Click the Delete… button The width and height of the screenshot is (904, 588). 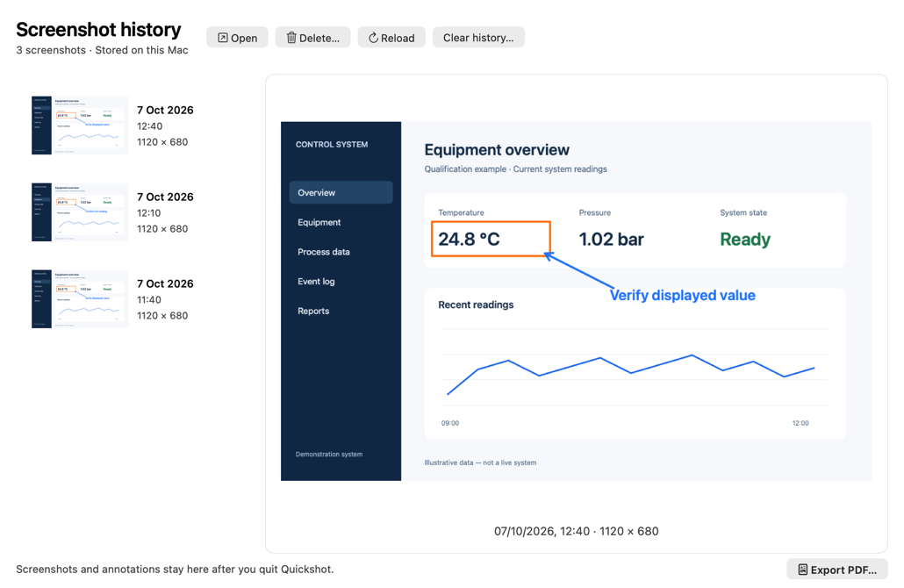312,38
